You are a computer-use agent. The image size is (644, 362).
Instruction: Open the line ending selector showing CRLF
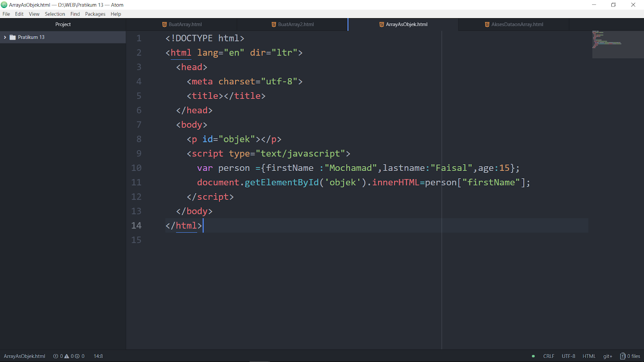(549, 356)
